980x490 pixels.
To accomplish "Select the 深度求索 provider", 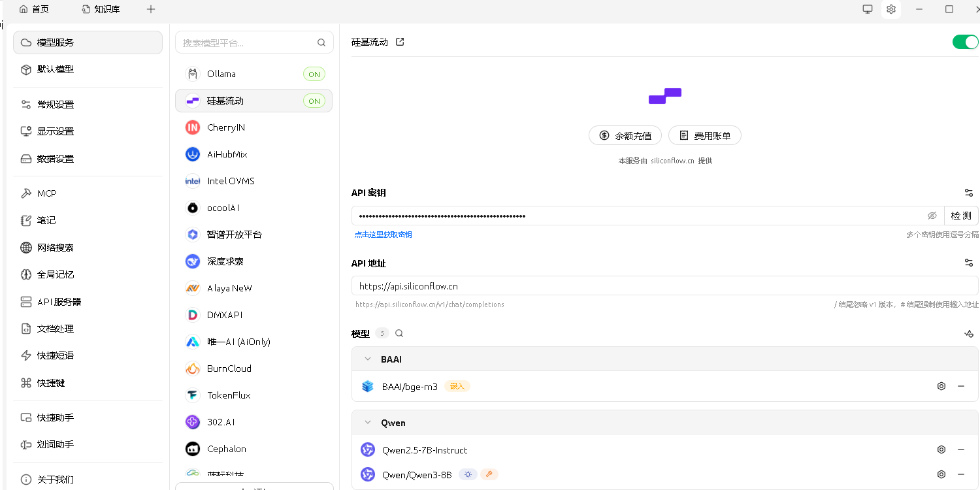I will click(253, 261).
